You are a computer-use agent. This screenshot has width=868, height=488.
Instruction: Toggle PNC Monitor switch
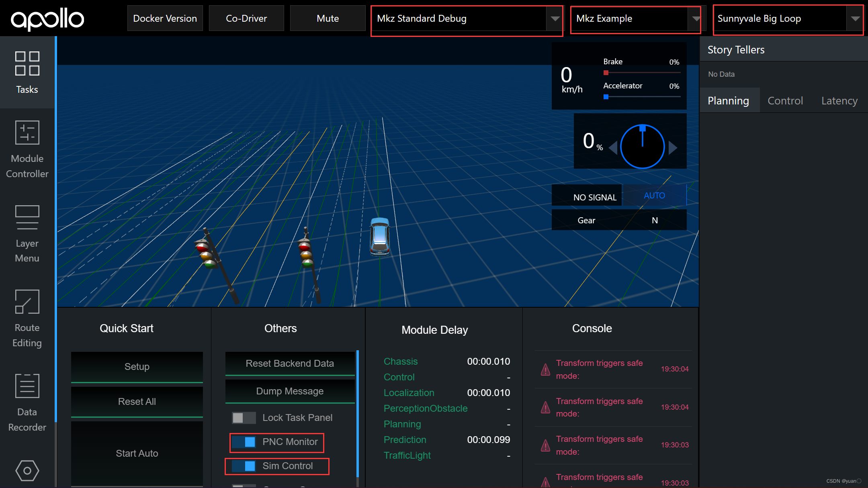(x=244, y=442)
